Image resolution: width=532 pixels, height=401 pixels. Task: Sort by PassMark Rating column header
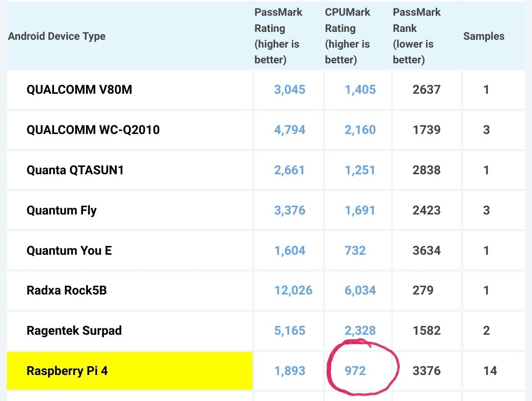(278, 36)
